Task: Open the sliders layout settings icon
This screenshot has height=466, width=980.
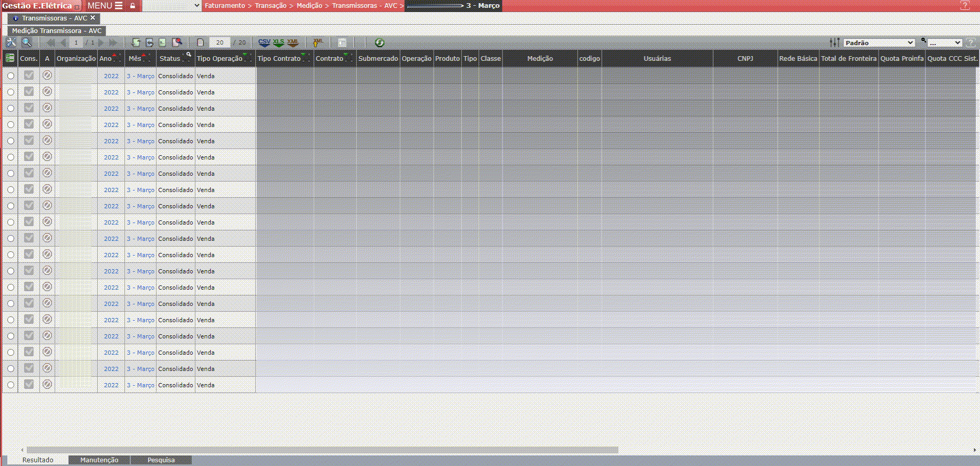Action: [x=834, y=43]
